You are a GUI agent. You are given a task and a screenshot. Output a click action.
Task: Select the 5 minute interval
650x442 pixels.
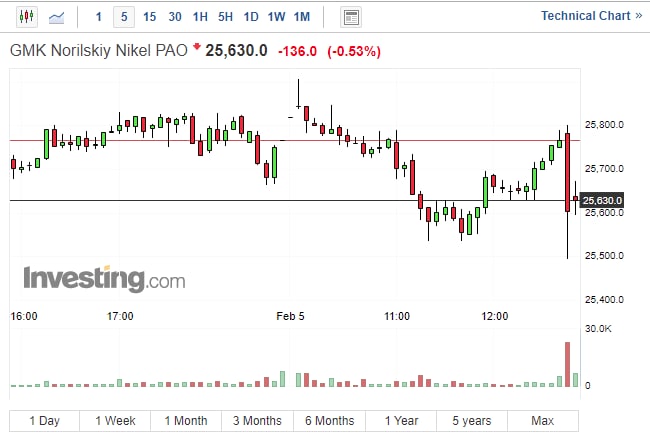[124, 17]
